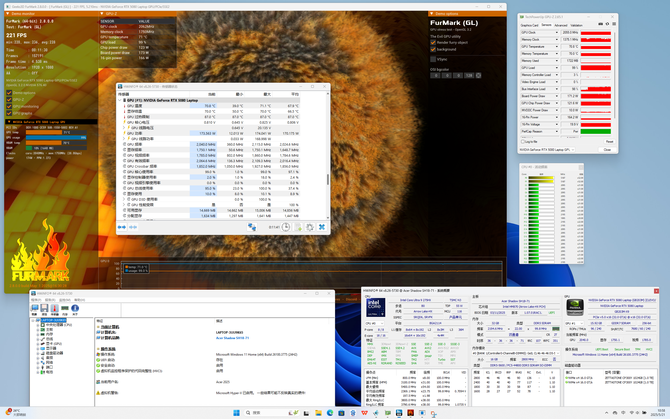Viewport: 670px width, 419px height.
Task: Switch to Validation tab in GPU-Z
Action: pos(576,25)
